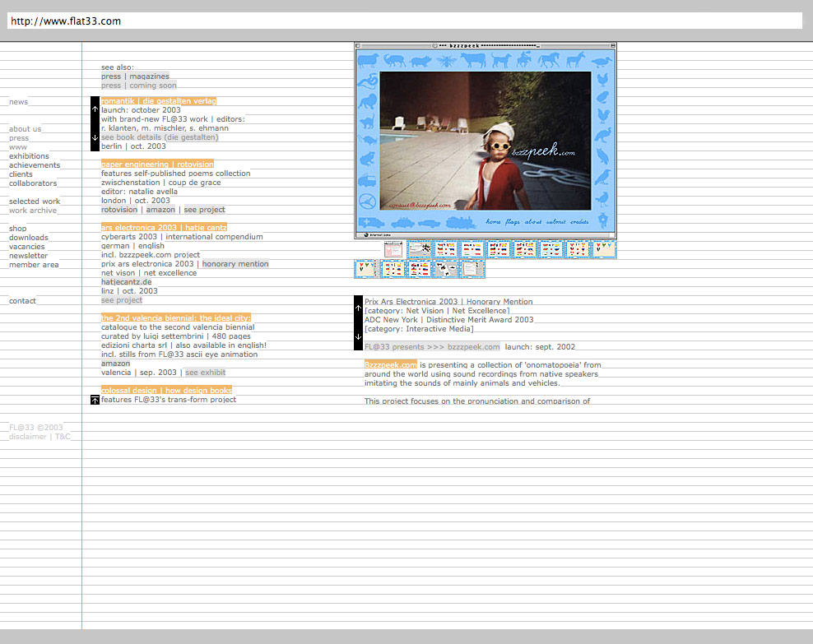
Task: Open the rotovision link below london date
Action: 119,210
